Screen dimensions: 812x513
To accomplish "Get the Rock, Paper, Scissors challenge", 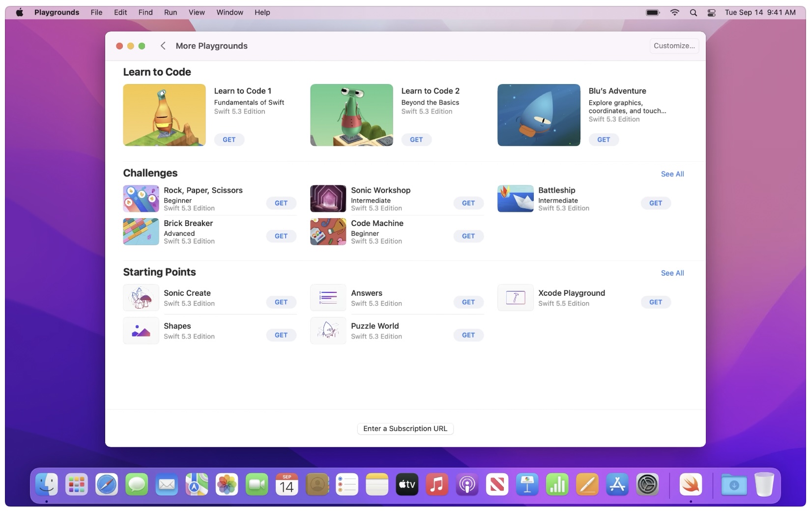I will (281, 203).
